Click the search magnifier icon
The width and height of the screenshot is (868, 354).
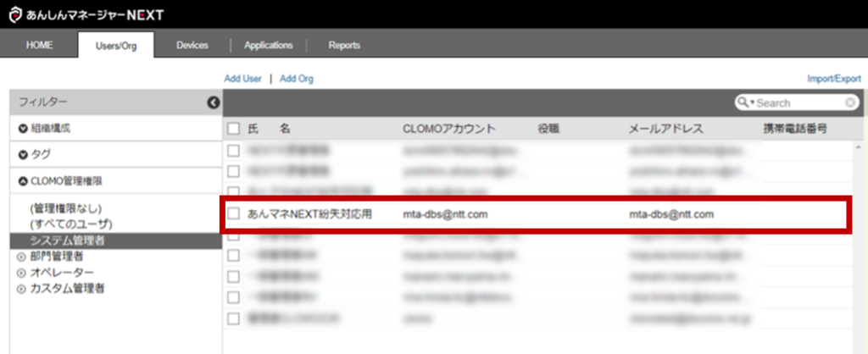pyautogui.click(x=743, y=102)
